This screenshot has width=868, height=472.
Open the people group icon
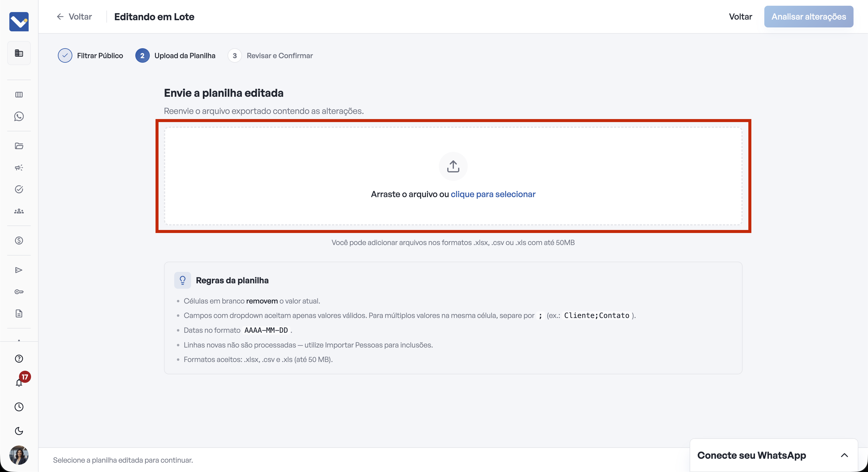click(x=19, y=211)
